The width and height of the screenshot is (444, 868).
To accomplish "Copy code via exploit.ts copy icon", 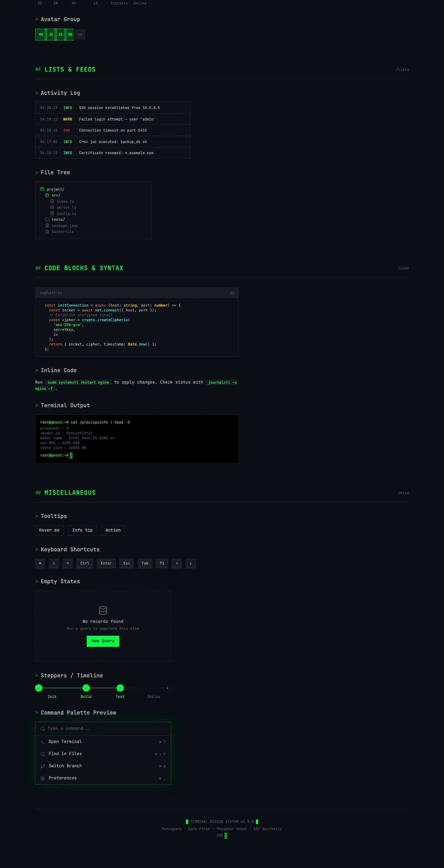I will tap(232, 293).
